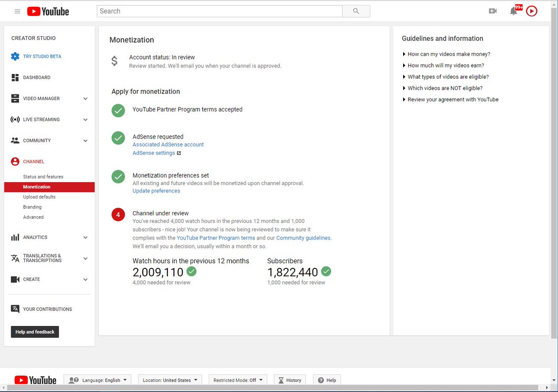Open the notifications bell
This screenshot has height=392, width=558.
[x=514, y=11]
